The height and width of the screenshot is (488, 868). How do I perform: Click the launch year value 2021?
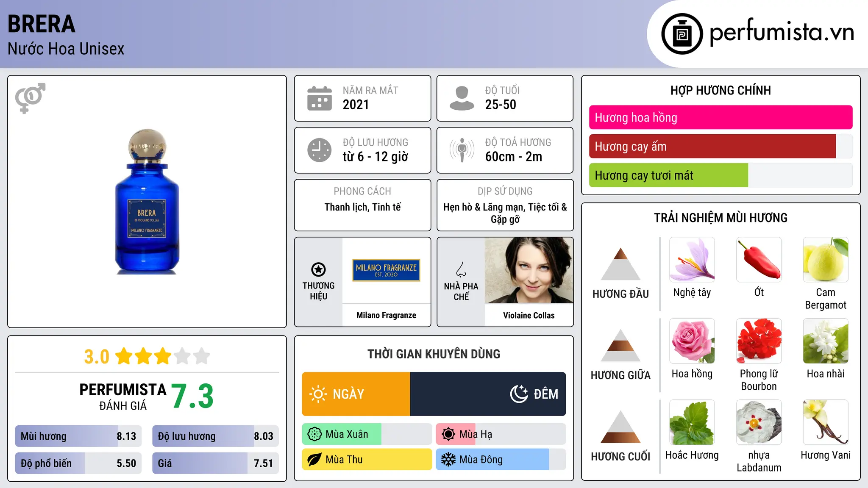click(x=356, y=105)
